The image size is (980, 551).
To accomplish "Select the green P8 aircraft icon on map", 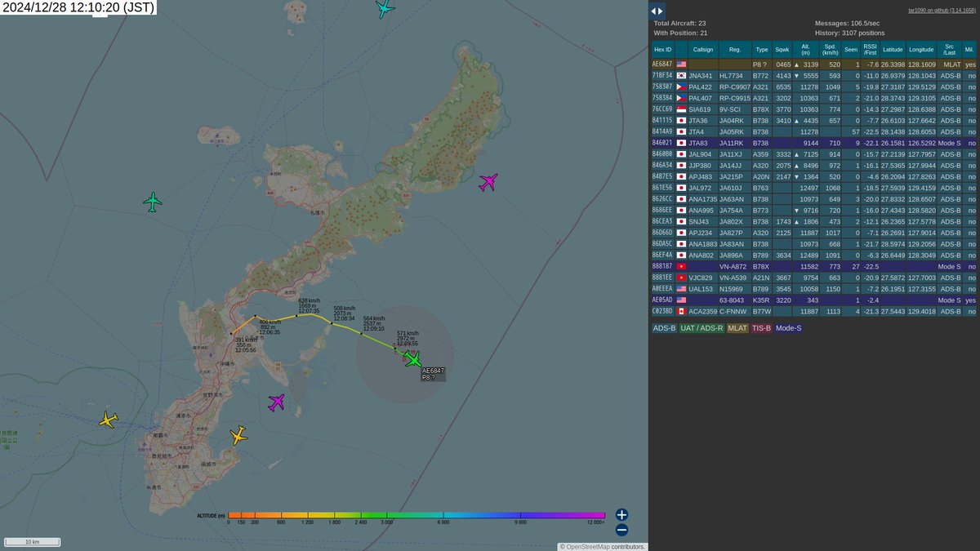I will 412,358.
